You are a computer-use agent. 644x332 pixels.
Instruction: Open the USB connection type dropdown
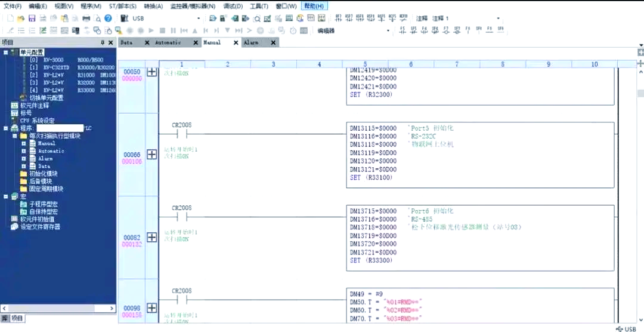[x=199, y=19]
